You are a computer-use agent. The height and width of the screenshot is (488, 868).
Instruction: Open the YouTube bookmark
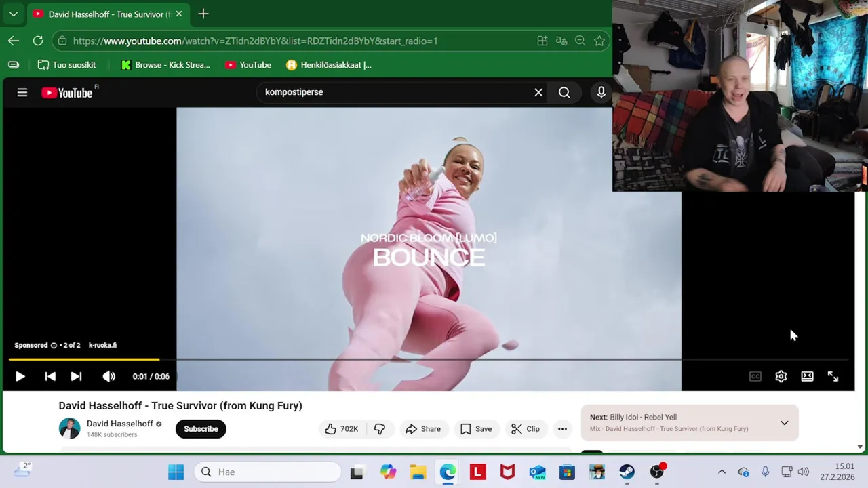(x=248, y=65)
